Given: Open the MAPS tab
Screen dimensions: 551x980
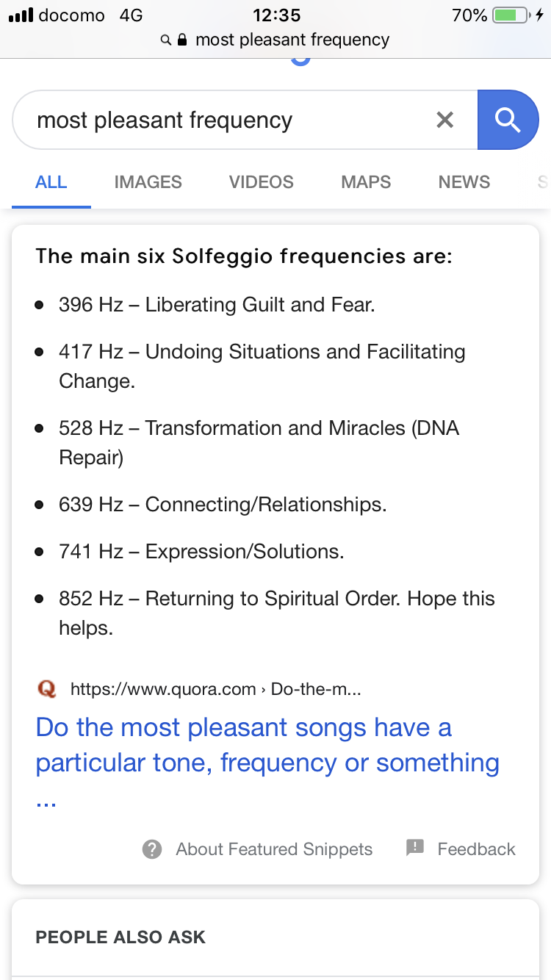Looking at the screenshot, I should pyautogui.click(x=366, y=182).
